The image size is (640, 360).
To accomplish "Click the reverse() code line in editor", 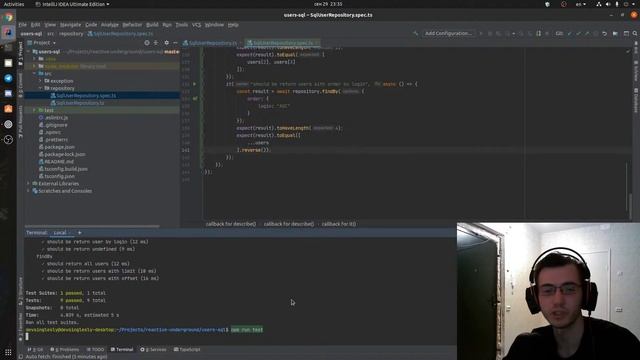I will click(254, 150).
